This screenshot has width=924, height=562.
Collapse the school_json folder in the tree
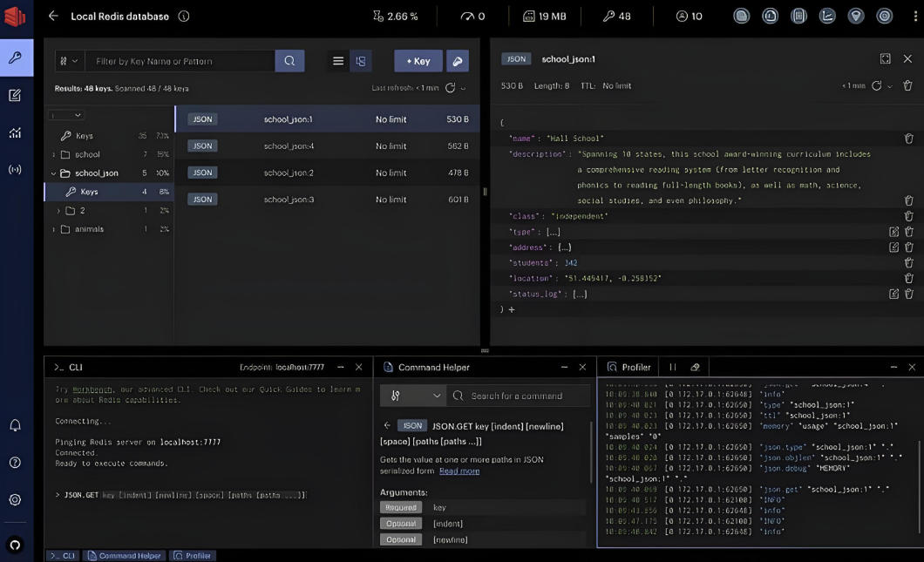tap(54, 173)
